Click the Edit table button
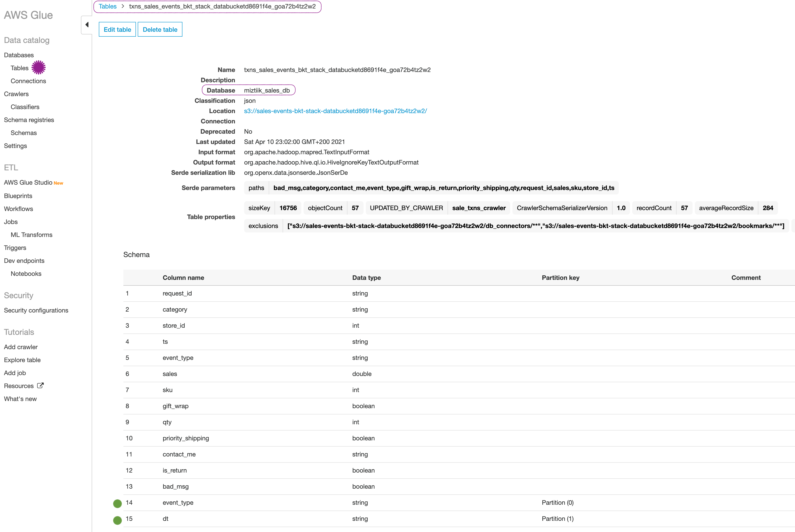Viewport: 795px width, 532px height. [117, 30]
